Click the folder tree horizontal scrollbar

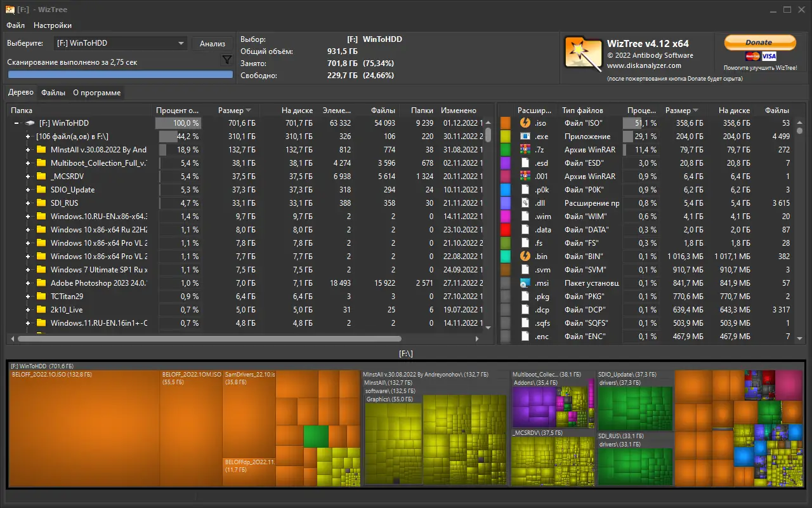click(210, 339)
